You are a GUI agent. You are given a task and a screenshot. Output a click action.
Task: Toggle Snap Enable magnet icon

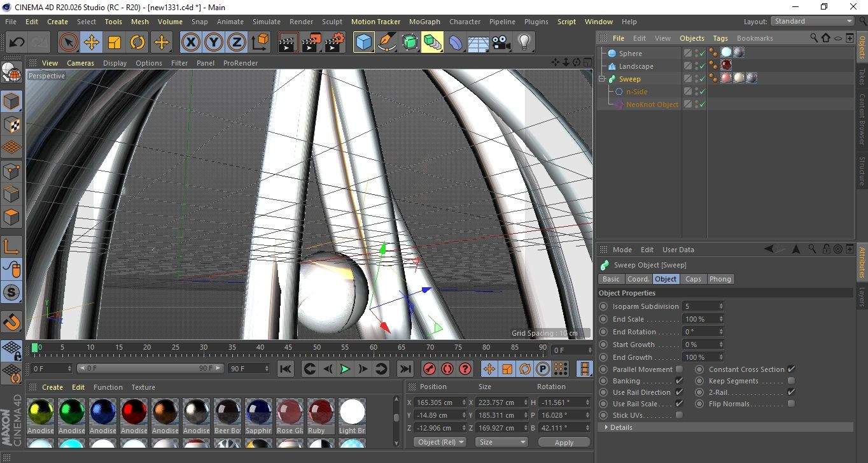[x=12, y=322]
